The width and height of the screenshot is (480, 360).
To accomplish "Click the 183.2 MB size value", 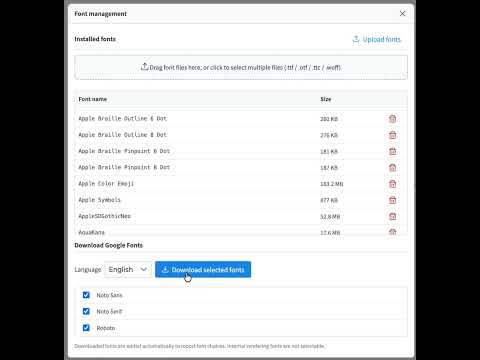I will point(332,184).
